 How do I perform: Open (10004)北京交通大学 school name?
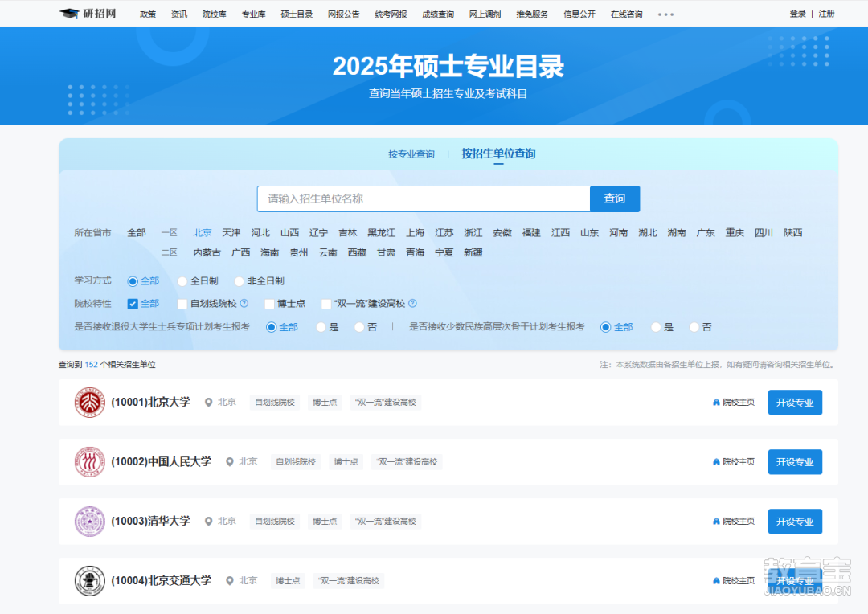pyautogui.click(x=161, y=581)
